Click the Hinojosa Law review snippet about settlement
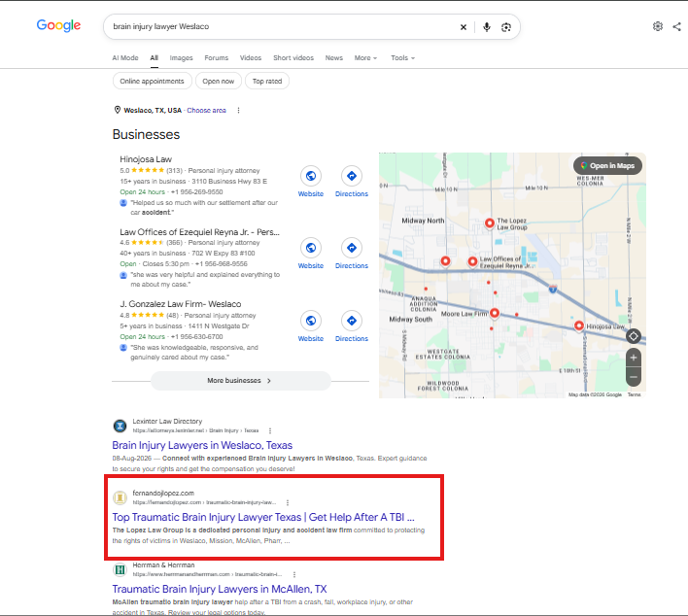This screenshot has width=688, height=616. tap(204, 208)
